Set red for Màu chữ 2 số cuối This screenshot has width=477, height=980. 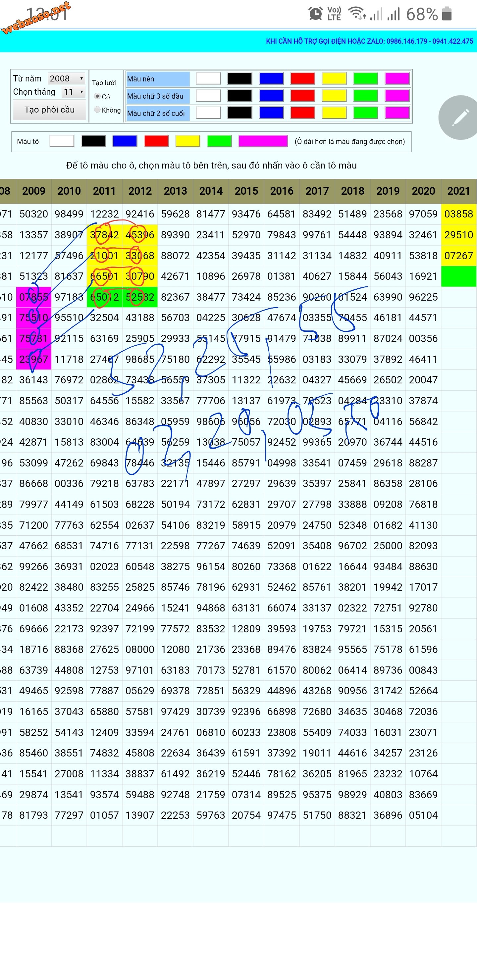303,113
